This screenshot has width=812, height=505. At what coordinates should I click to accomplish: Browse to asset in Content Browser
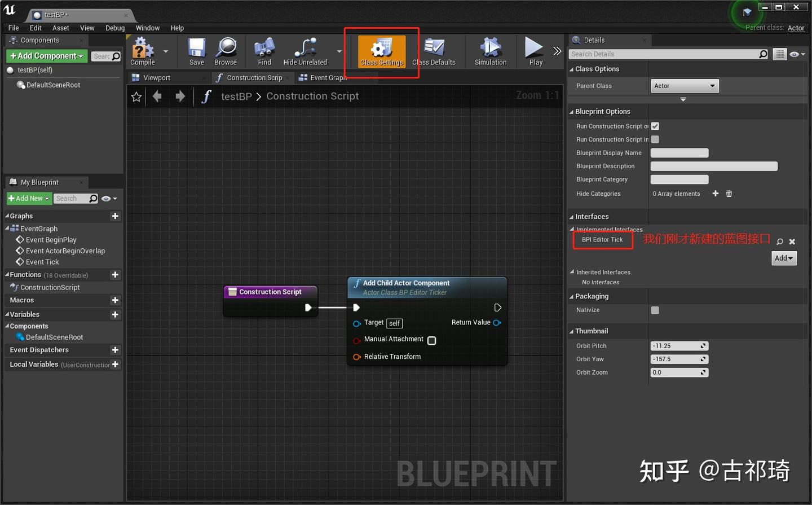point(226,51)
